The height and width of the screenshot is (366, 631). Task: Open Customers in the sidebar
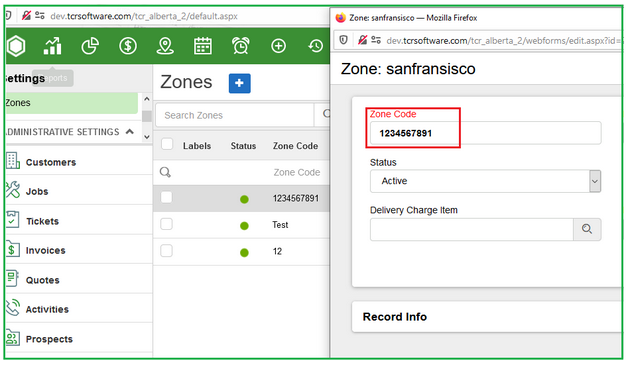[51, 162]
